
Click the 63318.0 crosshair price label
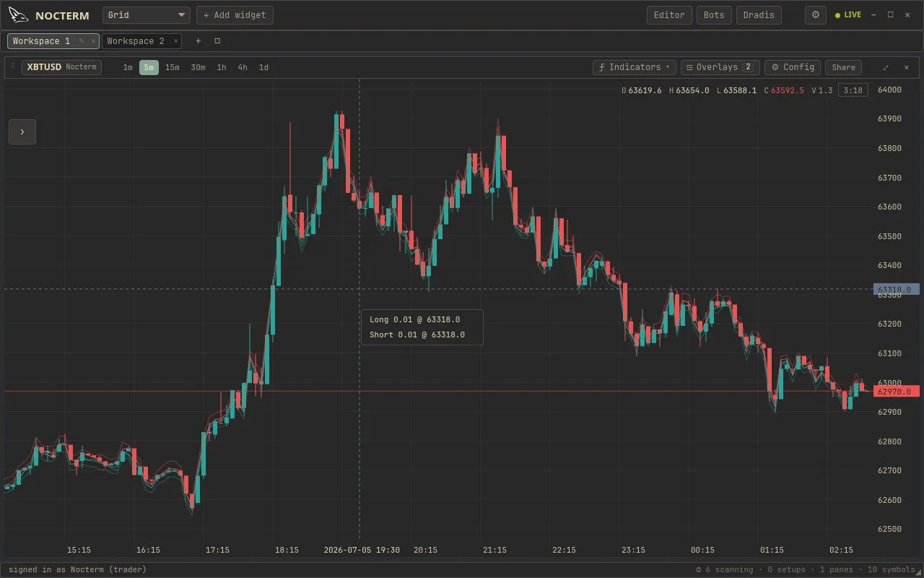coord(897,290)
